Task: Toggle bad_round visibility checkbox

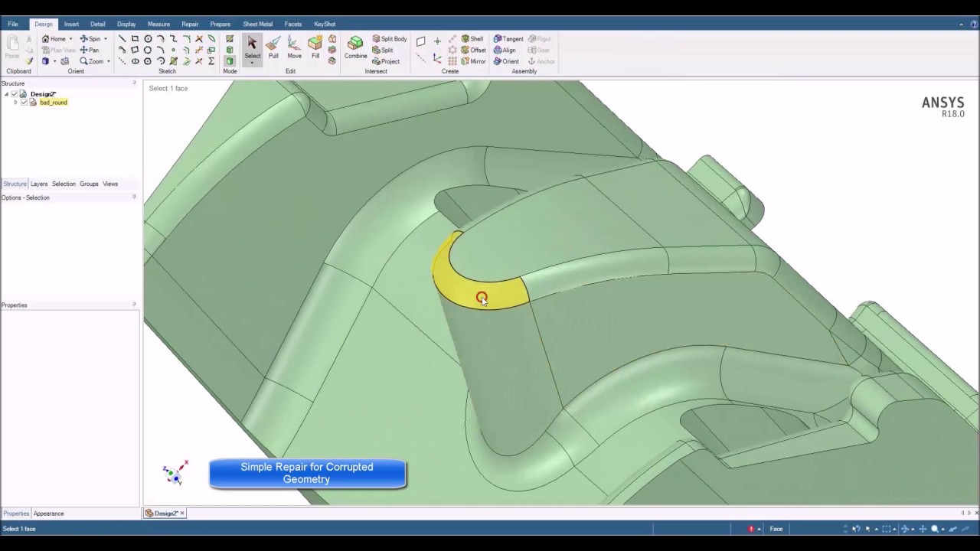Action: 24,103
